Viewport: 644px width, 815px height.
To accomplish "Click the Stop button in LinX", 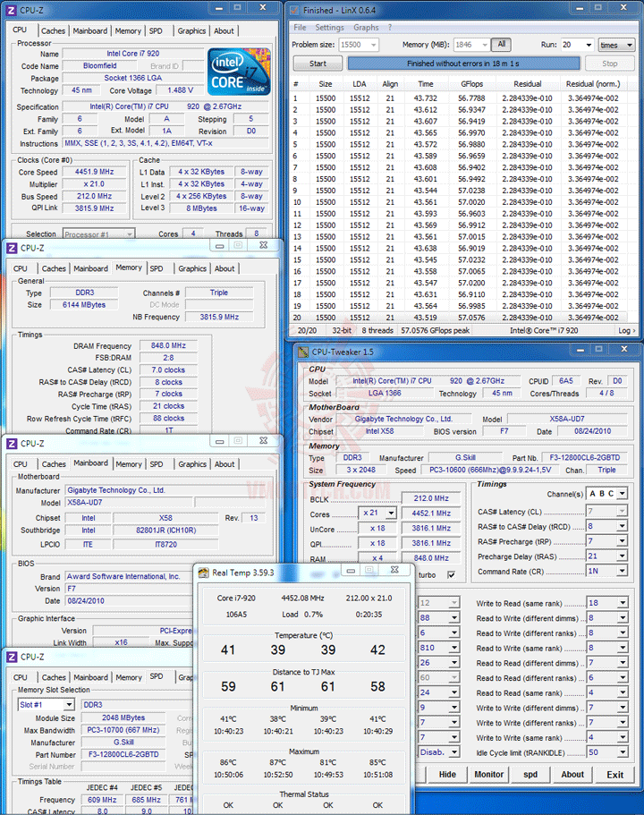I will click(x=610, y=64).
